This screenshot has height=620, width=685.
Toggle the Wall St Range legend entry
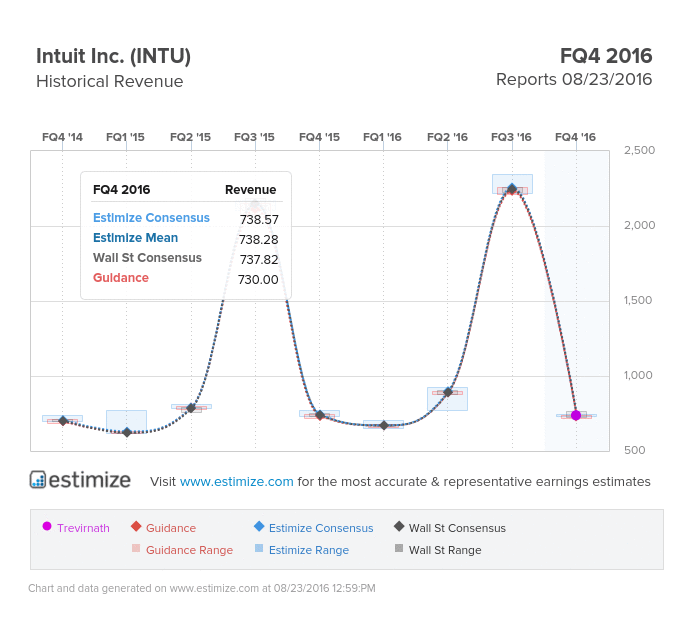(438, 549)
